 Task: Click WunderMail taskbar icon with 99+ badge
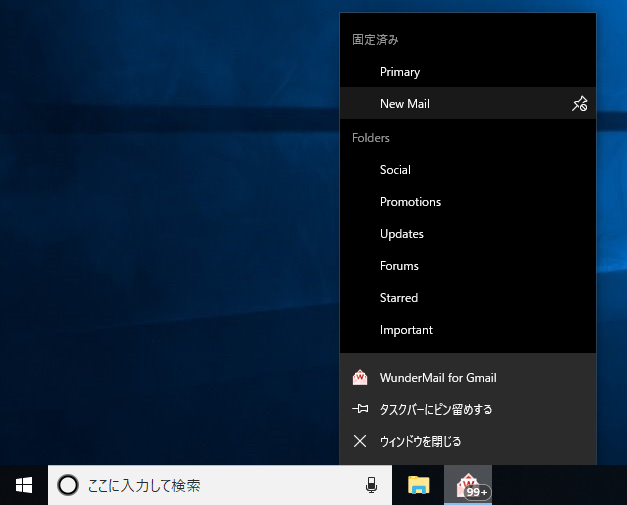click(x=468, y=485)
